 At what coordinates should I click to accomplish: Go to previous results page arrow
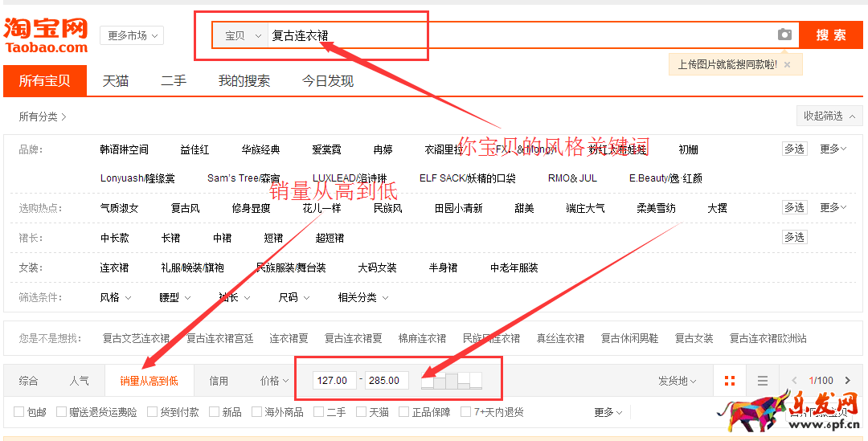tap(794, 381)
